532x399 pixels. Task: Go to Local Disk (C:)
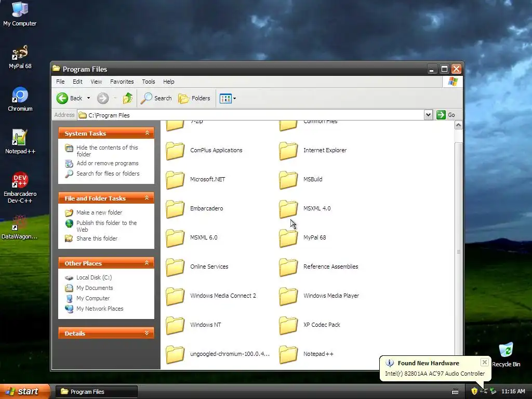(x=94, y=277)
